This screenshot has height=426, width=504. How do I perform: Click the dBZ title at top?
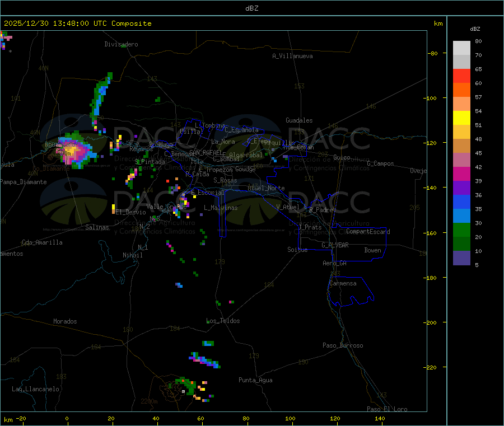pos(251,8)
